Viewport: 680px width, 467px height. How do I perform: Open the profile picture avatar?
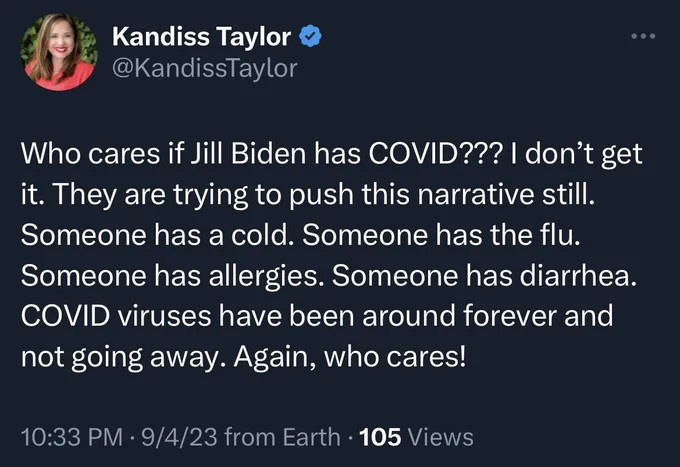(58, 53)
